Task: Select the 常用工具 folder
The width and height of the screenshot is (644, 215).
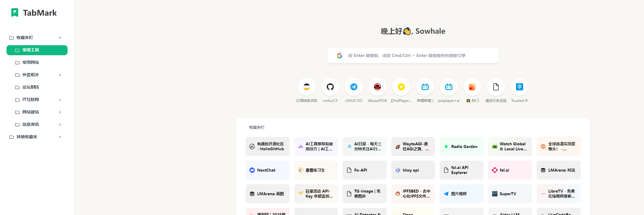Action: pyautogui.click(x=37, y=50)
